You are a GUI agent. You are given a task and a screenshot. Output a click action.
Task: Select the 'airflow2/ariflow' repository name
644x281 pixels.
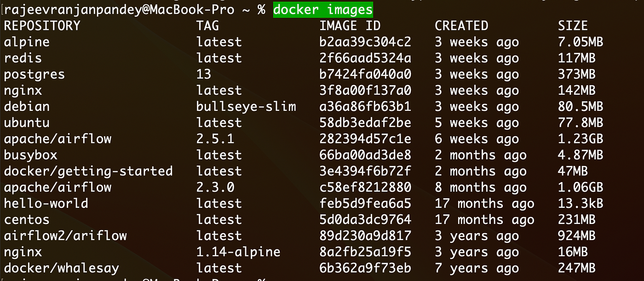(65, 236)
